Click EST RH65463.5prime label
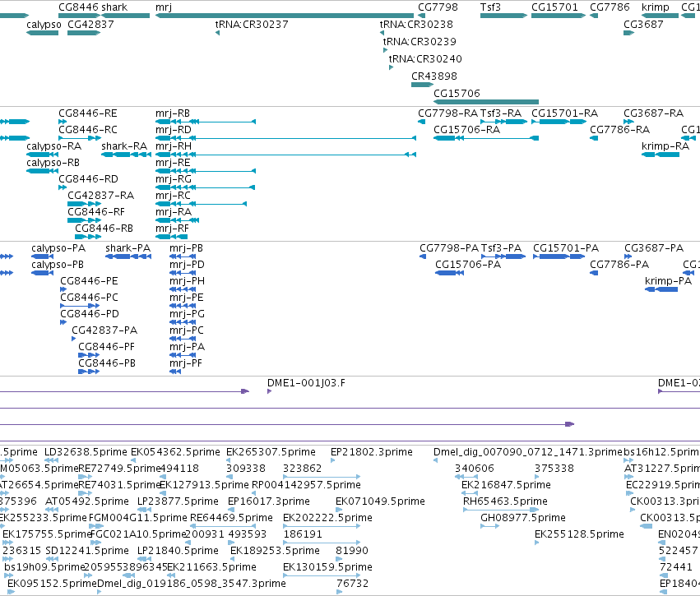This screenshot has height=596, width=700. [505, 501]
